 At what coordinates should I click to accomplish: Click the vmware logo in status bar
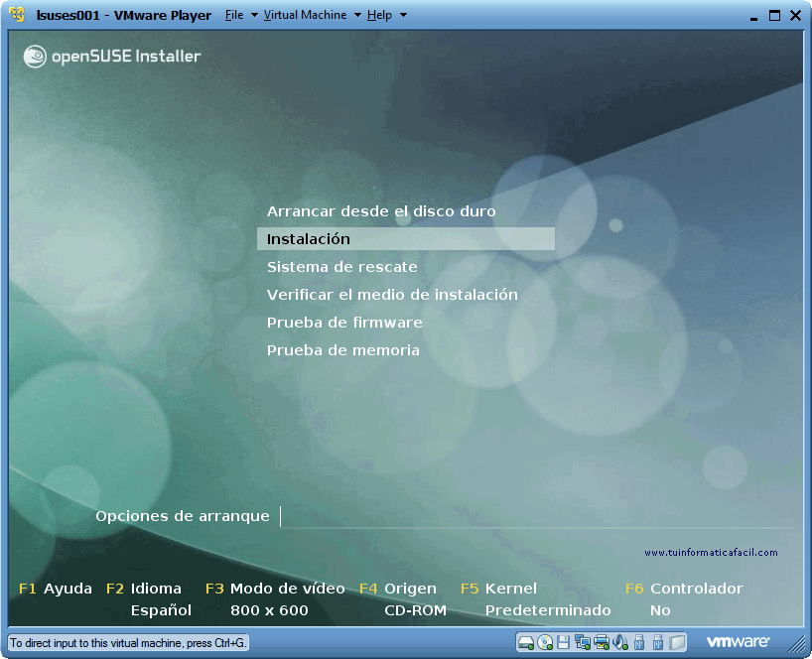click(x=738, y=642)
